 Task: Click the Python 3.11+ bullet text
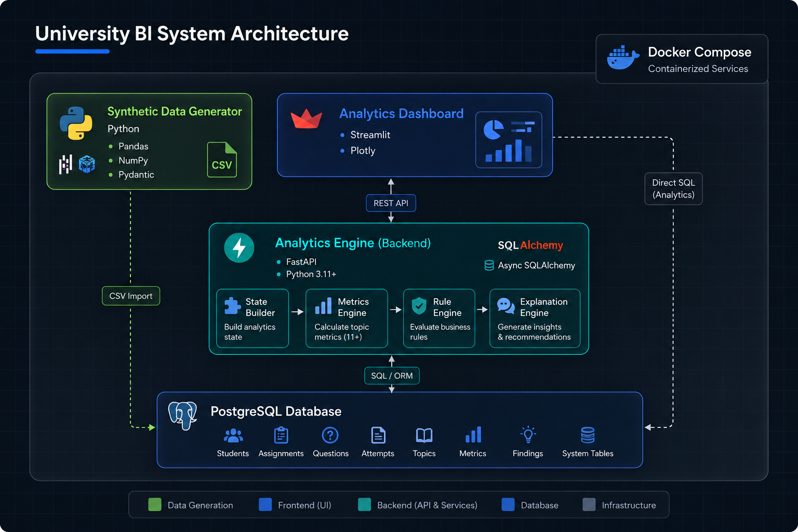[311, 274]
